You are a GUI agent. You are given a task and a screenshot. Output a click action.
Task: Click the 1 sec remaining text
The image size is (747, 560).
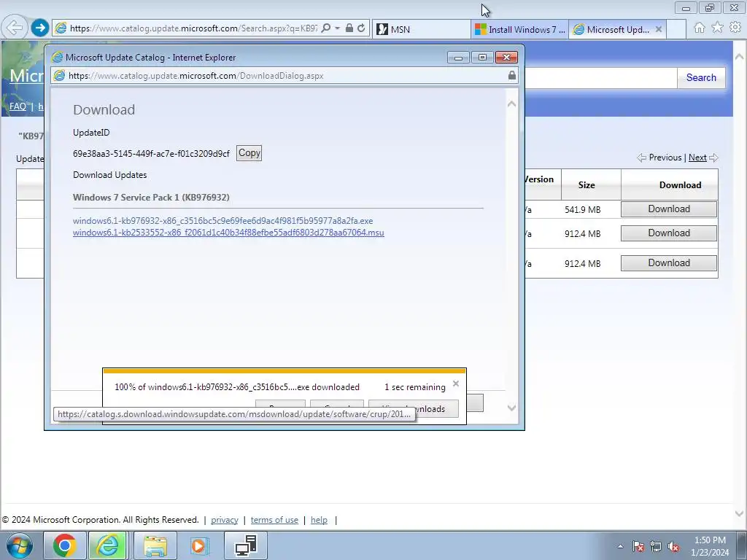[x=415, y=387]
